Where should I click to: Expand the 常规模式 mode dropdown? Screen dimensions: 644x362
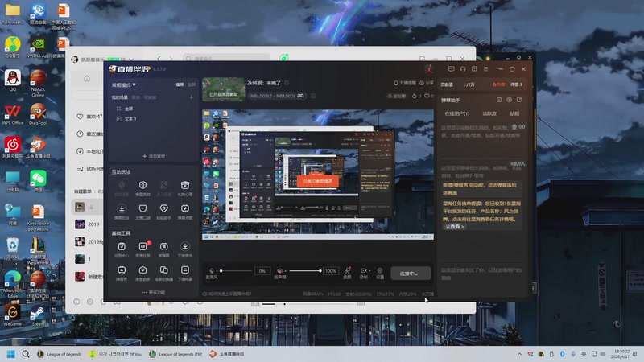pyautogui.click(x=124, y=85)
